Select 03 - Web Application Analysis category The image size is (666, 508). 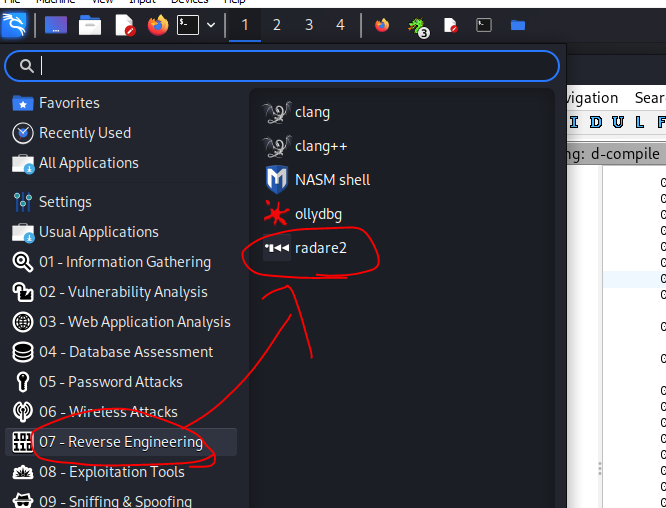pyautogui.click(x=121, y=322)
